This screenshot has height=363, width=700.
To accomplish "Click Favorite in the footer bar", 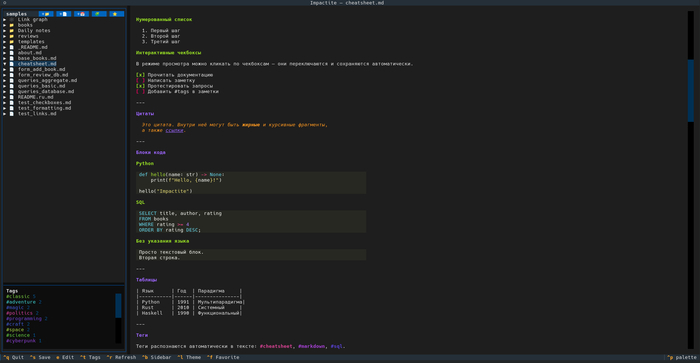I will coord(223,357).
